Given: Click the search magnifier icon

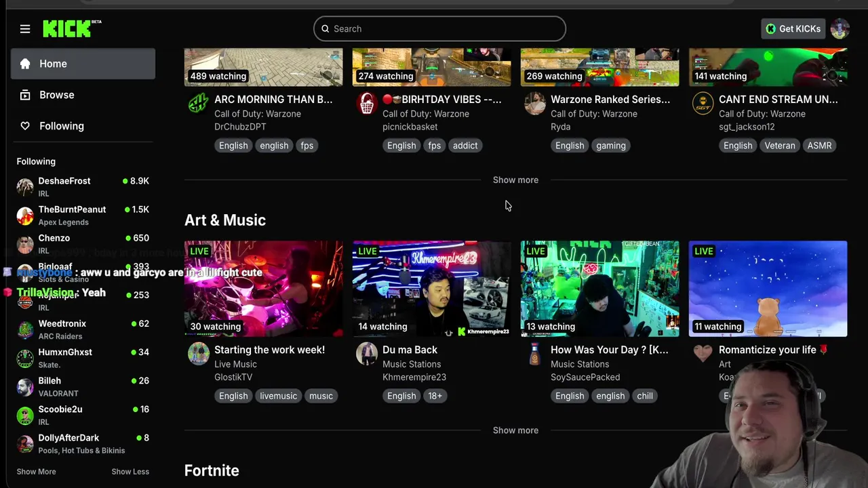Looking at the screenshot, I should point(325,28).
